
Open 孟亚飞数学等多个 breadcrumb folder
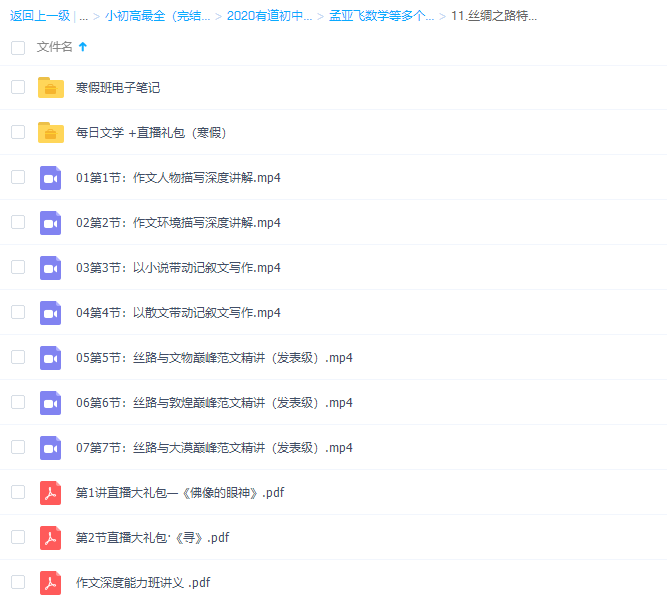click(x=381, y=16)
